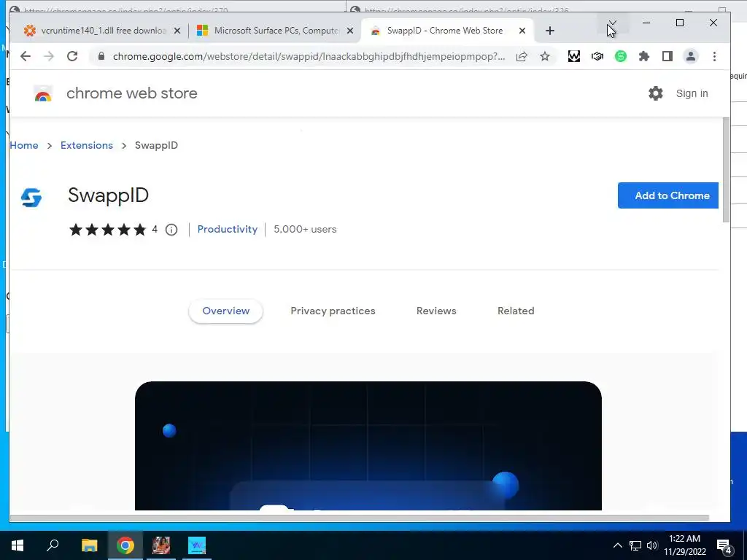Show hidden tray icons chevron
Viewport: 747px width, 560px height.
tap(617, 545)
